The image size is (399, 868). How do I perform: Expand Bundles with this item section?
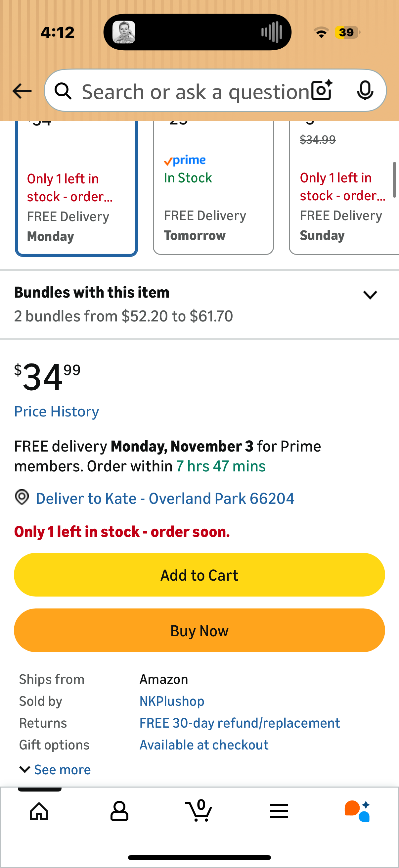(x=370, y=295)
